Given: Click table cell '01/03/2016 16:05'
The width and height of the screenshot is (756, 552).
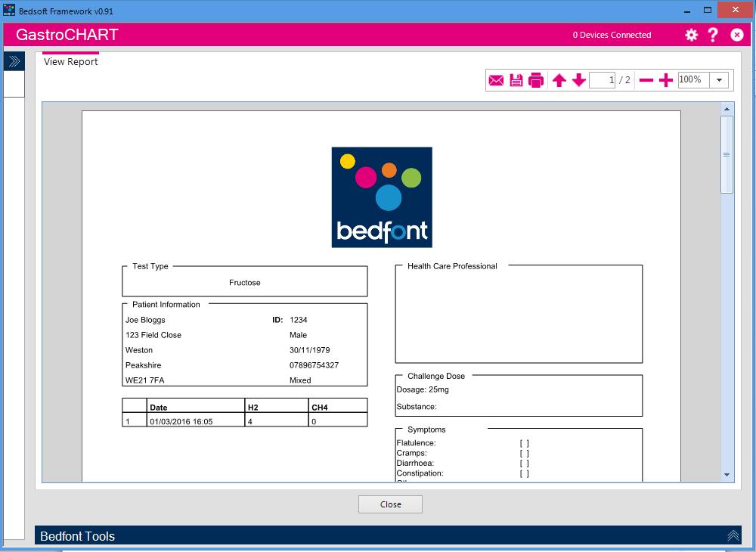Looking at the screenshot, I should (x=181, y=421).
